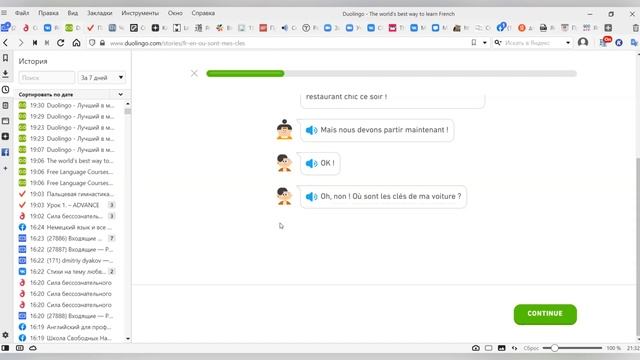
Task: Open the closed tabs trash icon
Action: [636, 28]
